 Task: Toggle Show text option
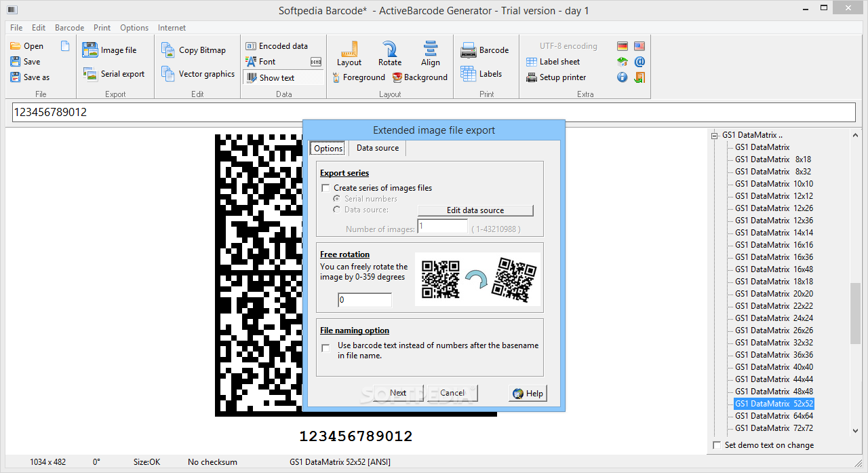point(283,77)
